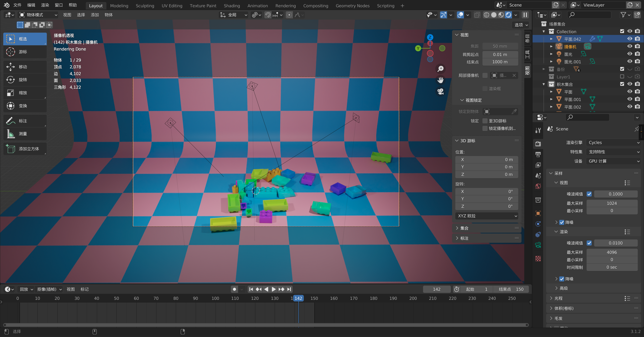
Task: Collapse the 积木集合 collection tree
Action: (x=544, y=84)
